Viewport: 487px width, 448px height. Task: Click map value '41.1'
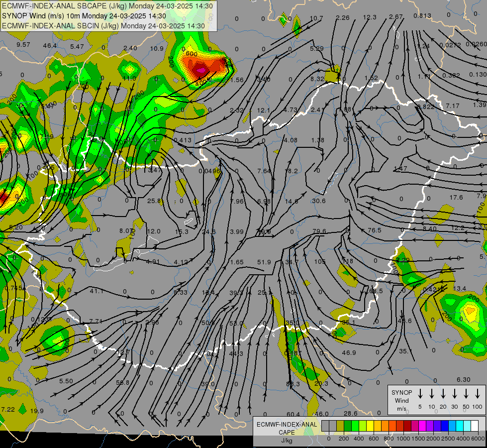(97, 291)
